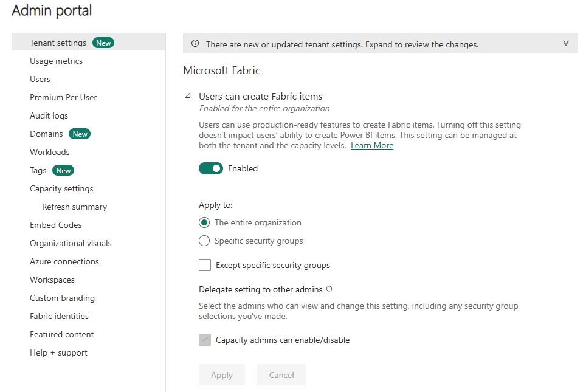Select Refresh summary sub-item
The height and width of the screenshot is (392, 586).
pos(74,207)
